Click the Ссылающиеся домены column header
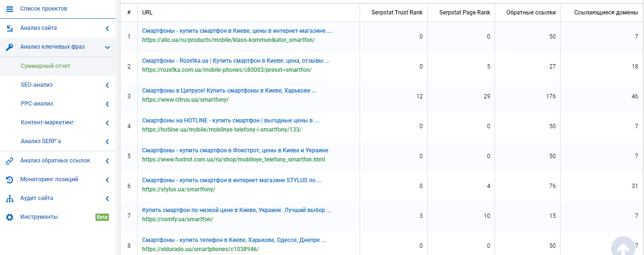Image resolution: width=644 pixels, height=255 pixels. click(x=606, y=13)
